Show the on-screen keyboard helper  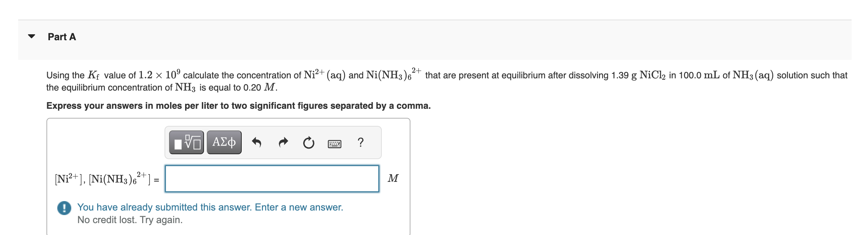click(x=335, y=143)
